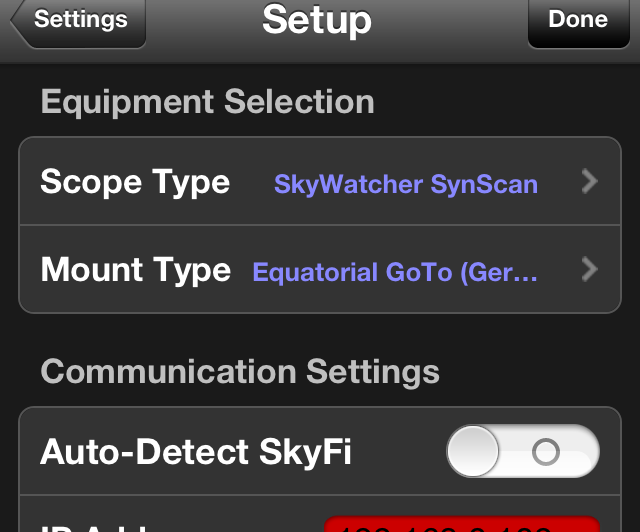The width and height of the screenshot is (640, 532).
Task: Tap the off-state circle on the SkyFi switch
Action: (x=546, y=453)
